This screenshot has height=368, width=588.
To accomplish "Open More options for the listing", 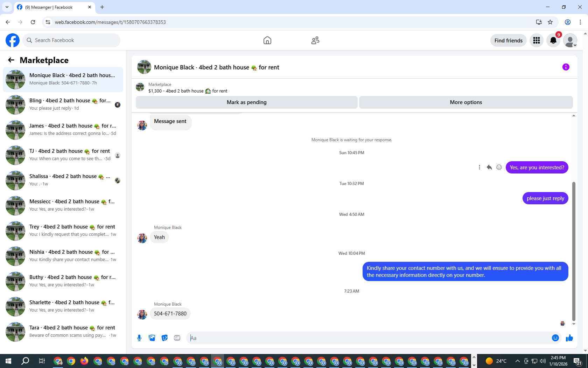I will click(466, 102).
